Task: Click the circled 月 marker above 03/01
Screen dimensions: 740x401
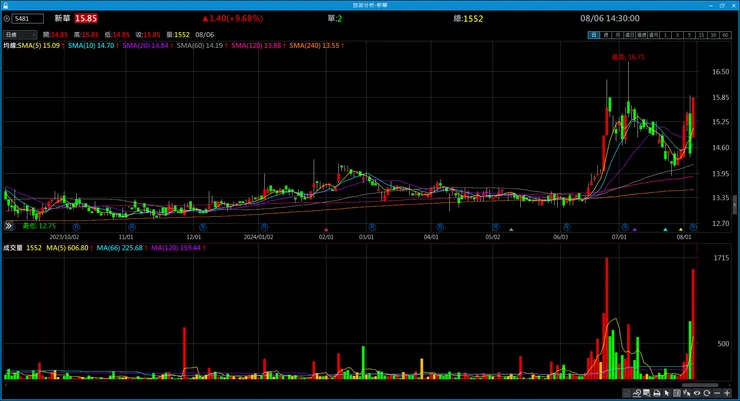Action: point(372,227)
